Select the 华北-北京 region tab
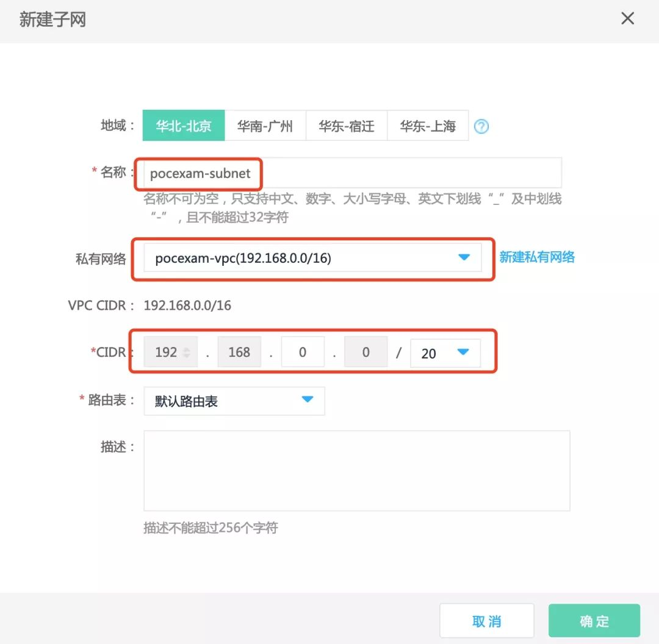 tap(184, 126)
